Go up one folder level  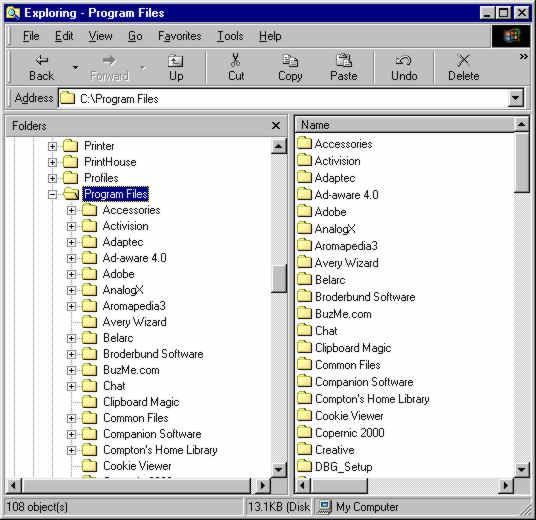coord(176,68)
